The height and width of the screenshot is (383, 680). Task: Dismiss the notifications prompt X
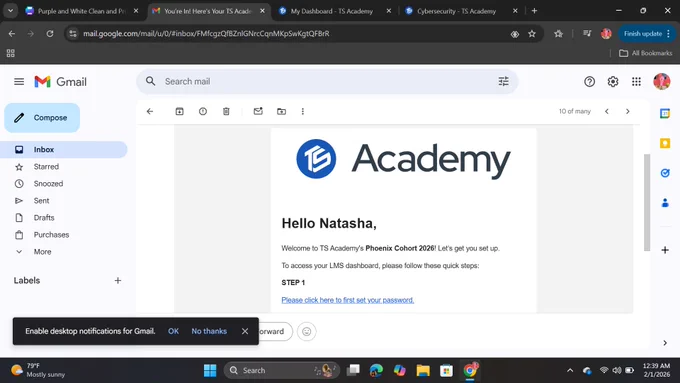click(x=245, y=331)
